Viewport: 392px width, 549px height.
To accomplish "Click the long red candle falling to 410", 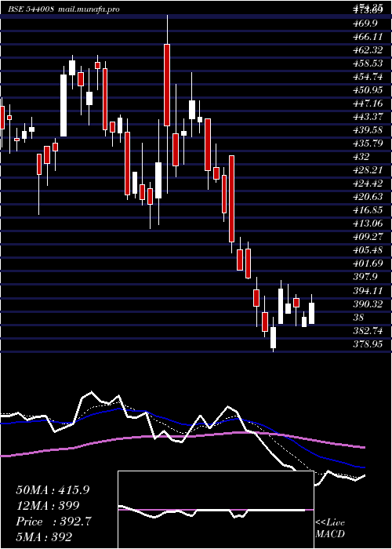I will coord(231,199).
